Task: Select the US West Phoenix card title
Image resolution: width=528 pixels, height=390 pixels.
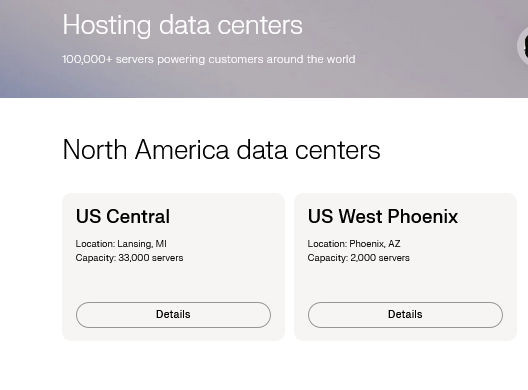Action: pos(383,216)
